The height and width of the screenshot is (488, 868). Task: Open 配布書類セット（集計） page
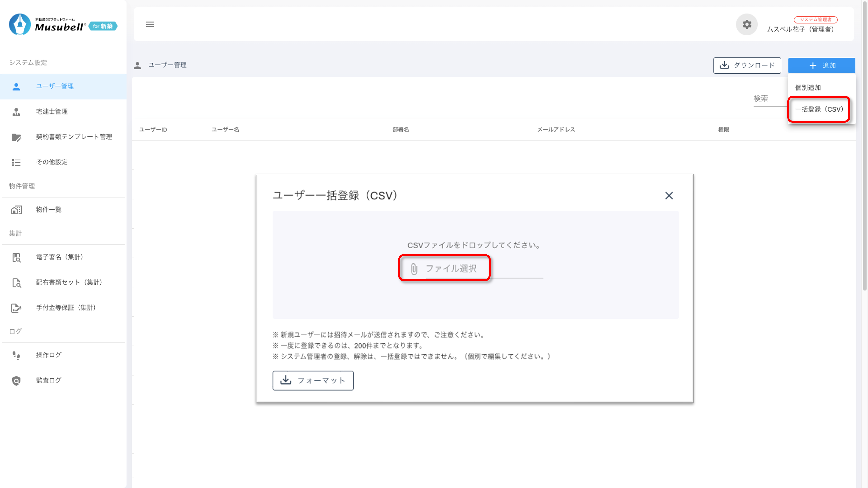pyautogui.click(x=69, y=282)
